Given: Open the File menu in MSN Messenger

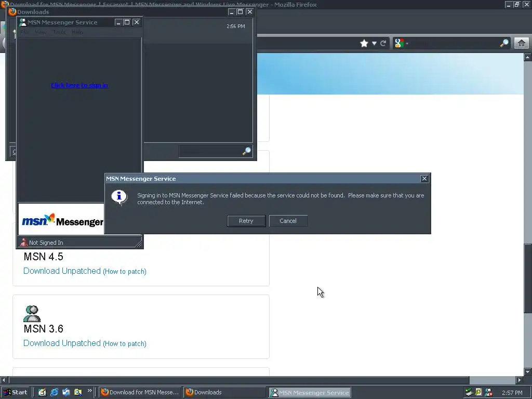Looking at the screenshot, I should click(24, 32).
